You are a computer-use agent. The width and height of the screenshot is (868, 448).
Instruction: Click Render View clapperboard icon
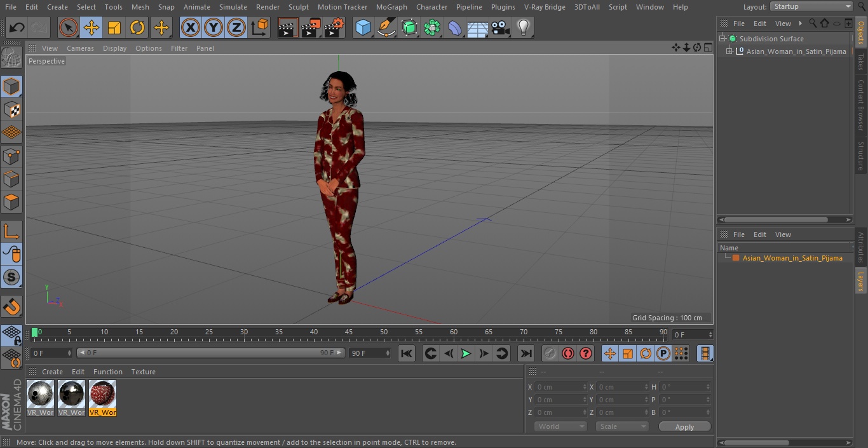tap(288, 27)
